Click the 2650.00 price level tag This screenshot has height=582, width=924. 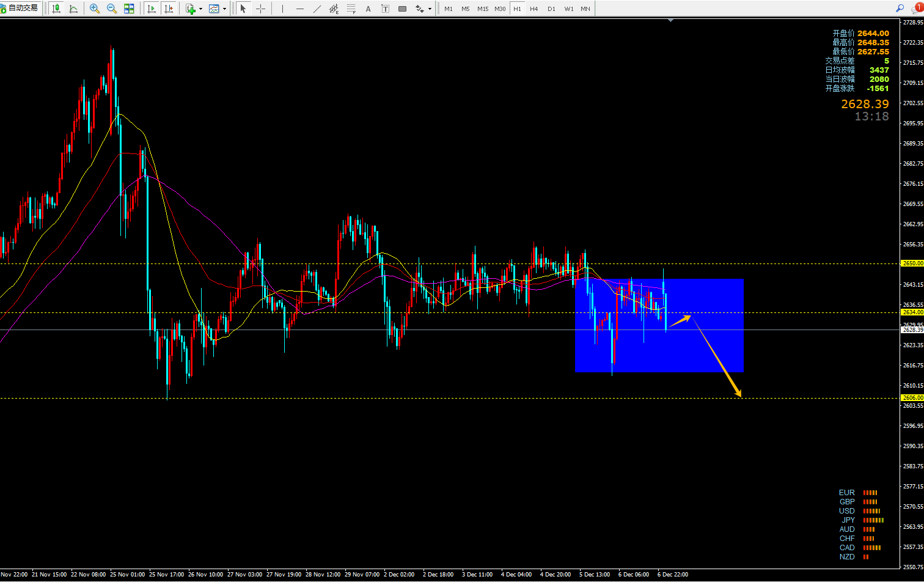[912, 263]
